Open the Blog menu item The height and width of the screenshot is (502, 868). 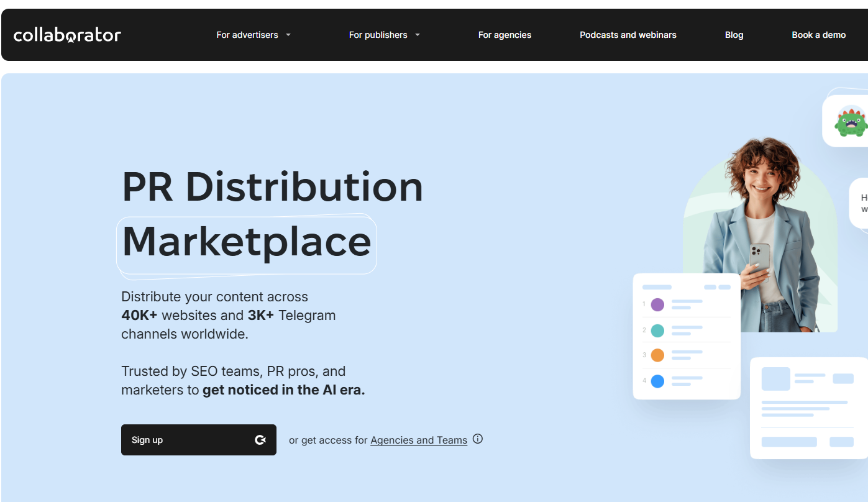click(734, 35)
